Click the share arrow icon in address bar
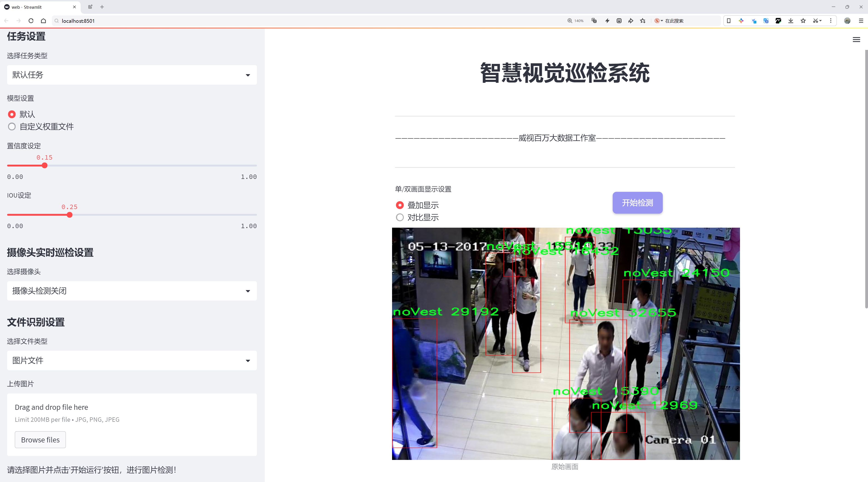Image resolution: width=868 pixels, height=482 pixels. click(631, 21)
